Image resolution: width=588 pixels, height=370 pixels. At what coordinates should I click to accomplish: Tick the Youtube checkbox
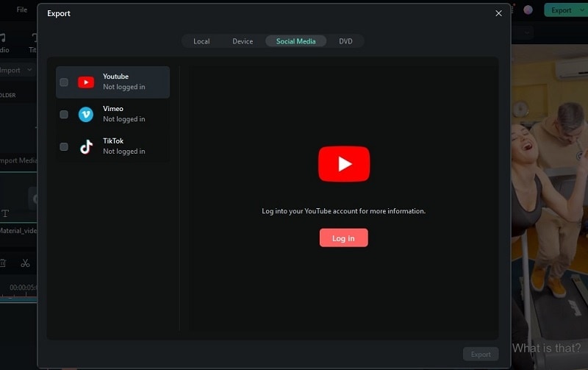[64, 82]
